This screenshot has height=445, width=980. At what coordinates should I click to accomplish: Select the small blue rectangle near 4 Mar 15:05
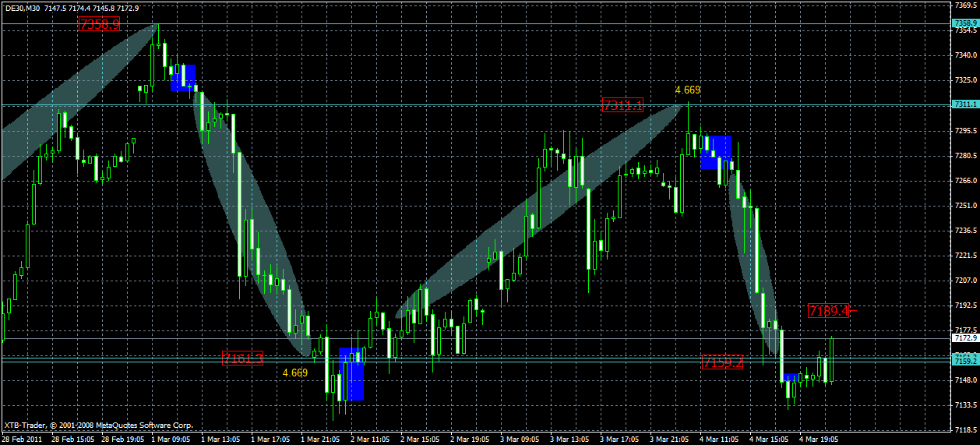coord(791,377)
